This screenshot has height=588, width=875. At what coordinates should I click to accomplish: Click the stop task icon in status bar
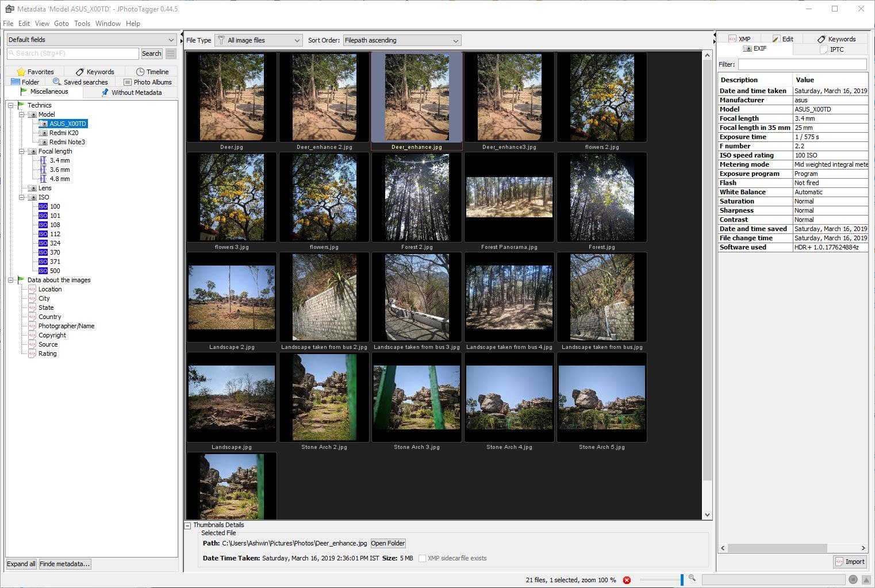(853, 579)
